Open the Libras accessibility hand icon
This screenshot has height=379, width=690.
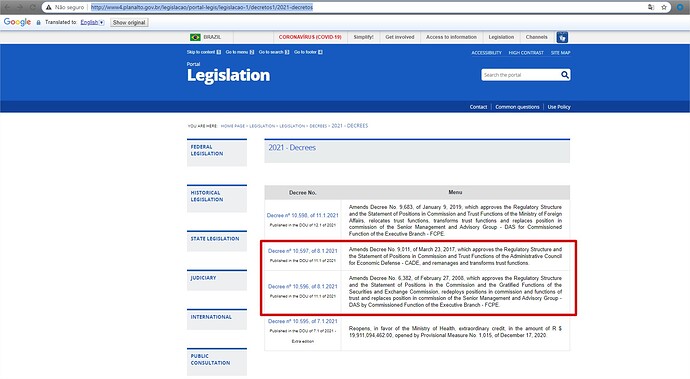(562, 37)
